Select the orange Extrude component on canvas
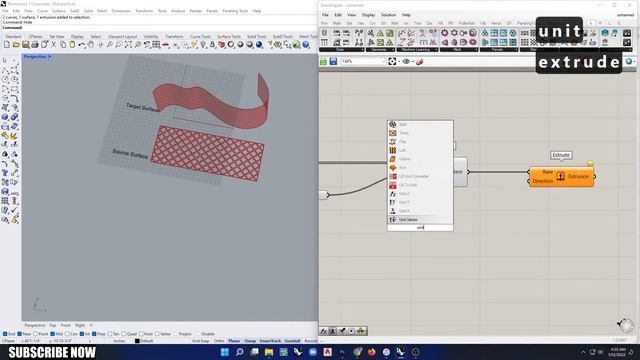This screenshot has width=640, height=360. click(x=562, y=177)
